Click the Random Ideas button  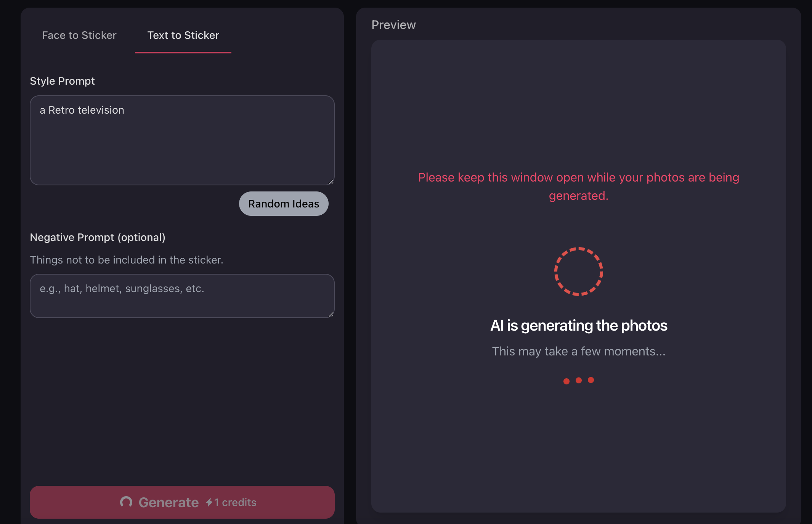[284, 204]
